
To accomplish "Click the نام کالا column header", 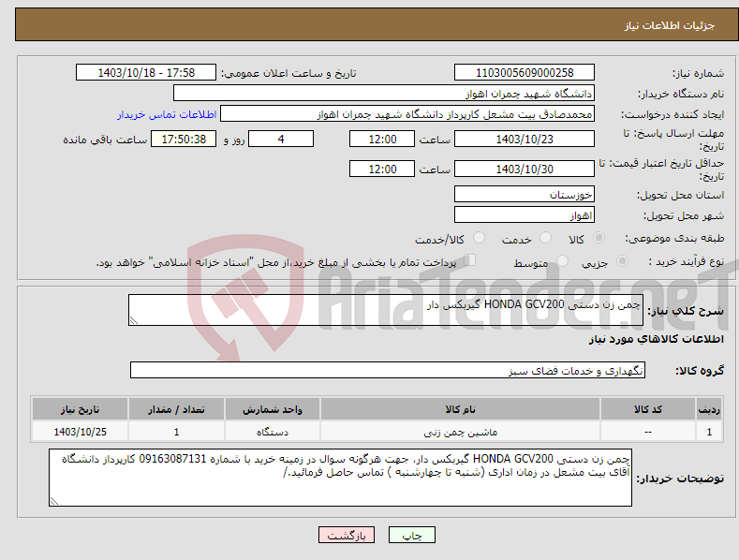I will click(460, 409).
